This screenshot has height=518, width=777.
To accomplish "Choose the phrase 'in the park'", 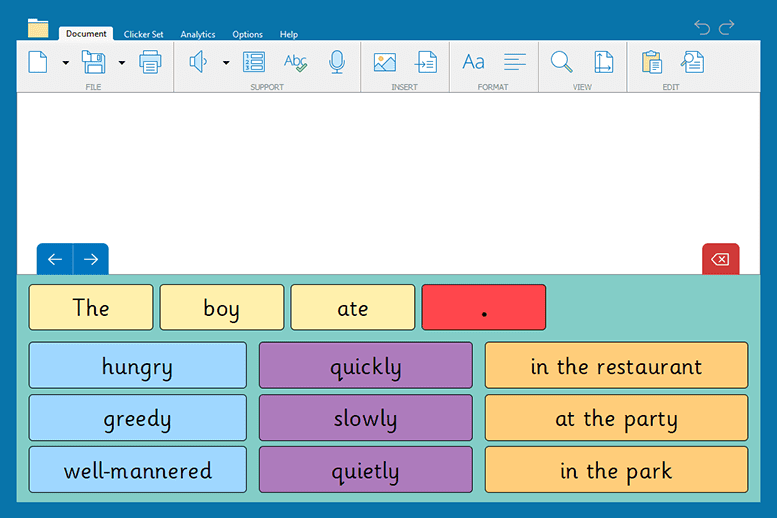I will (616, 469).
